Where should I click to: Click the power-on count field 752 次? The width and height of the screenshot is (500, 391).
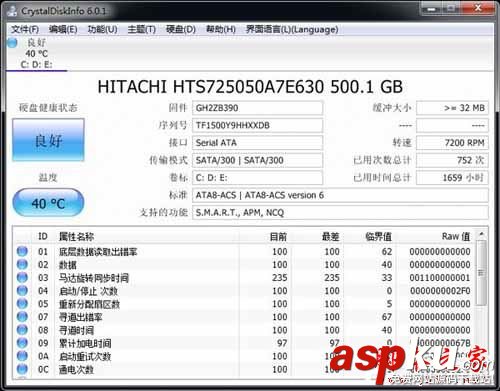(452, 160)
